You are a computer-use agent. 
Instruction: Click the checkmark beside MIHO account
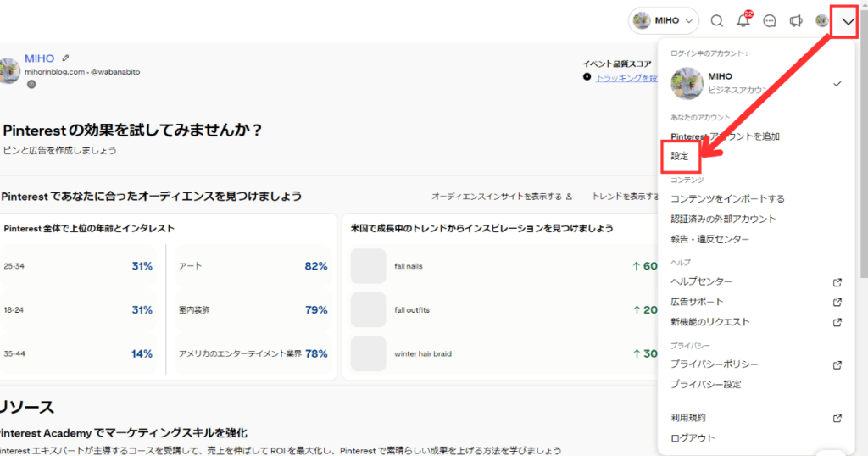click(837, 84)
